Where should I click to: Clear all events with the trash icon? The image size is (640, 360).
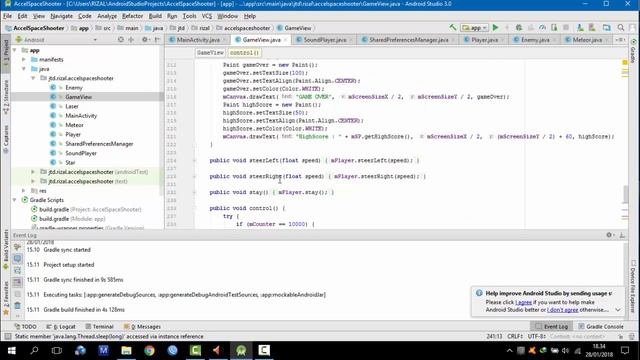[17, 305]
